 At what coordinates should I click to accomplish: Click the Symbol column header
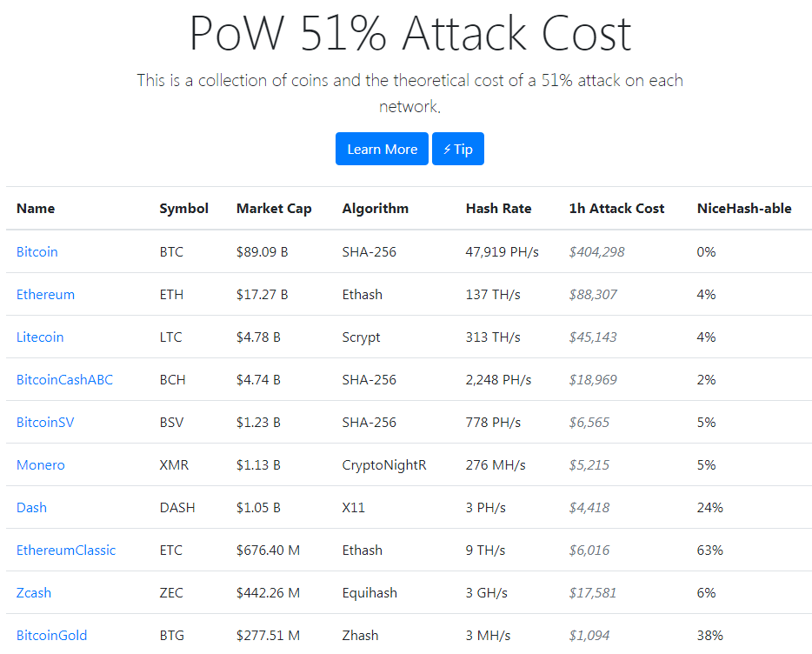click(184, 209)
